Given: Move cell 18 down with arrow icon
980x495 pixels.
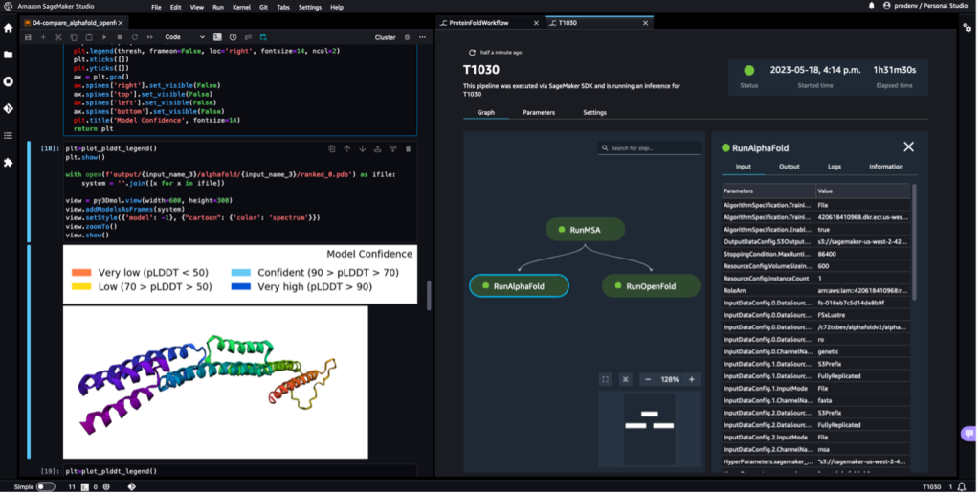Looking at the screenshot, I should pyautogui.click(x=363, y=148).
